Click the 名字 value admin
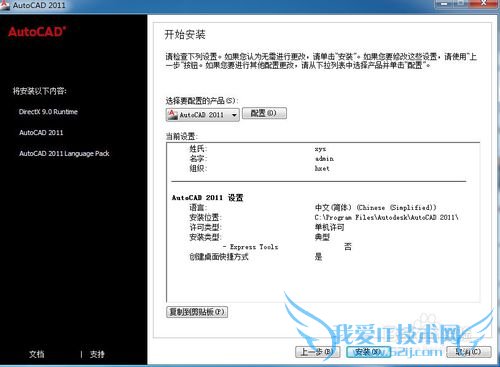 (324, 159)
